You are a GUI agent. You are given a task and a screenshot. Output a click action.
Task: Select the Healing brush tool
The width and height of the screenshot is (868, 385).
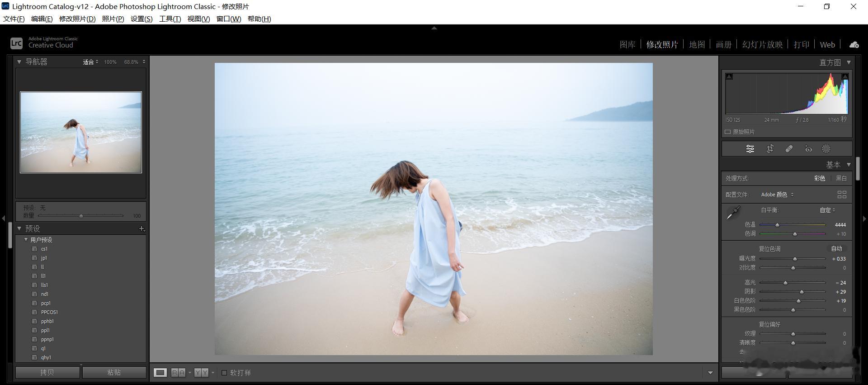point(789,149)
